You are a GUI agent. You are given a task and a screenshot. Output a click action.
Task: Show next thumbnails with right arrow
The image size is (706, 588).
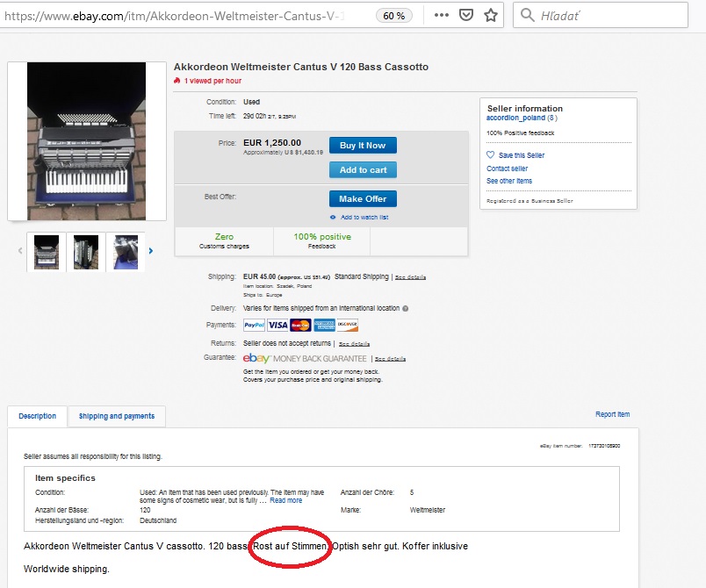151,251
